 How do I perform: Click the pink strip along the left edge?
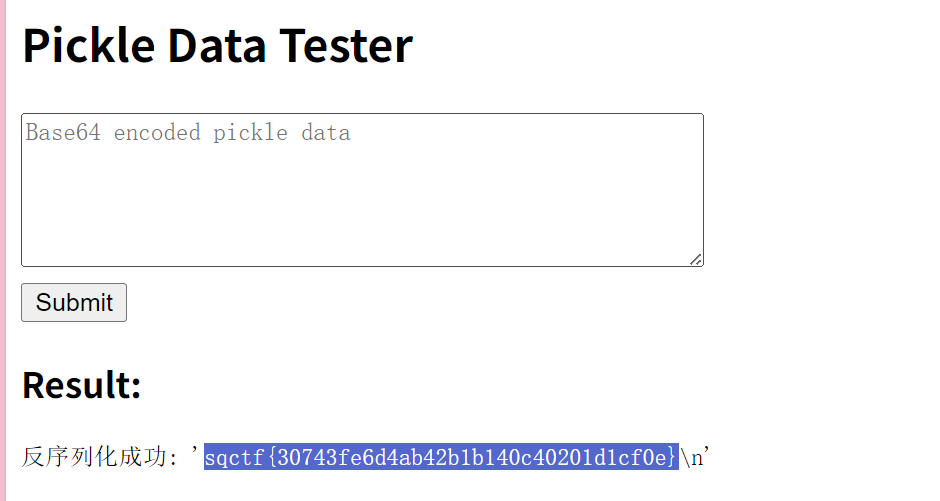click(x=3, y=250)
